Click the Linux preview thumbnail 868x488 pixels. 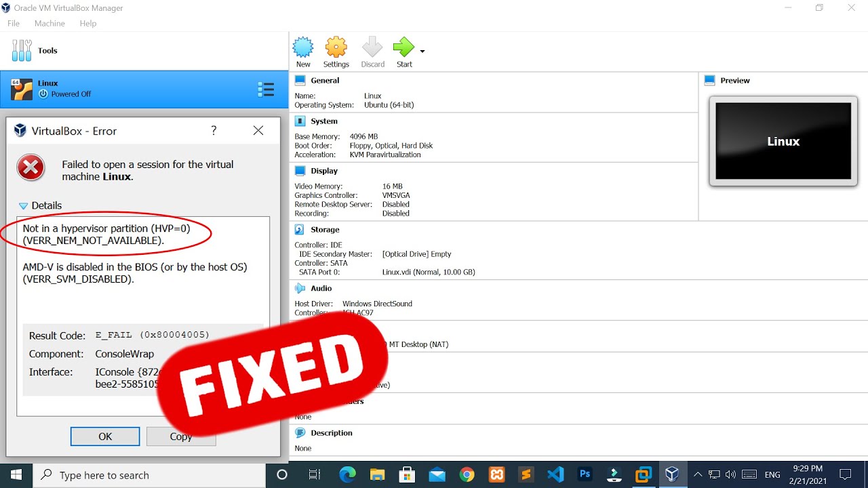pyautogui.click(x=783, y=141)
